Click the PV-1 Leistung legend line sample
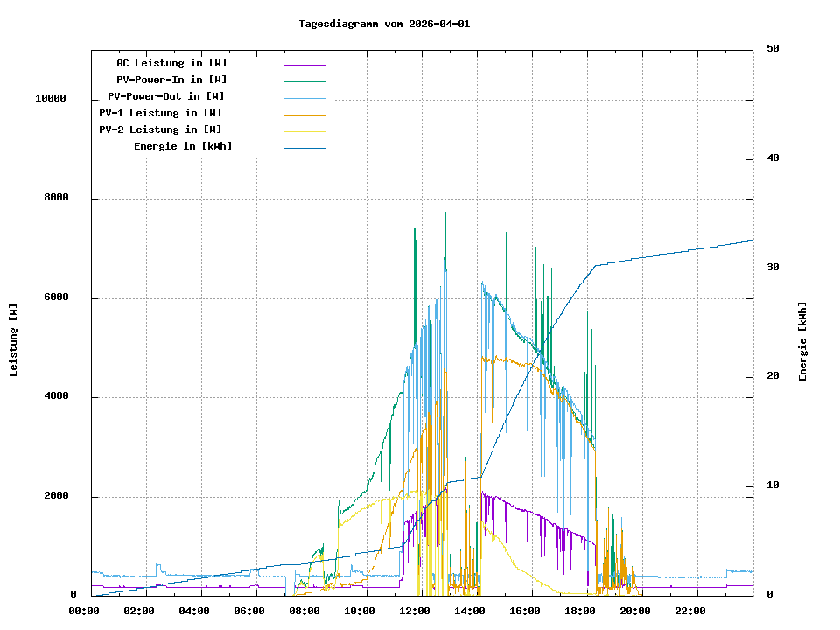This screenshot has width=840, height=630. tap(304, 115)
